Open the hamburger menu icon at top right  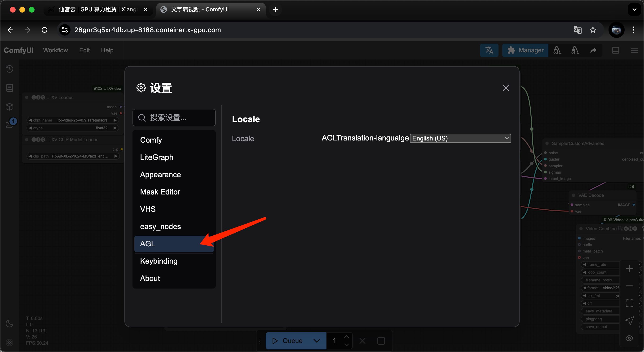point(634,50)
